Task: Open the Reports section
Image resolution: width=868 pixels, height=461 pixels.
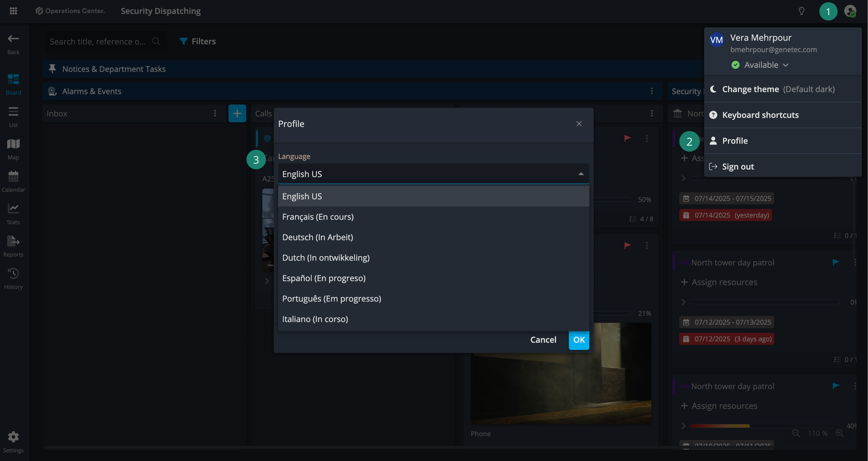Action: (13, 246)
